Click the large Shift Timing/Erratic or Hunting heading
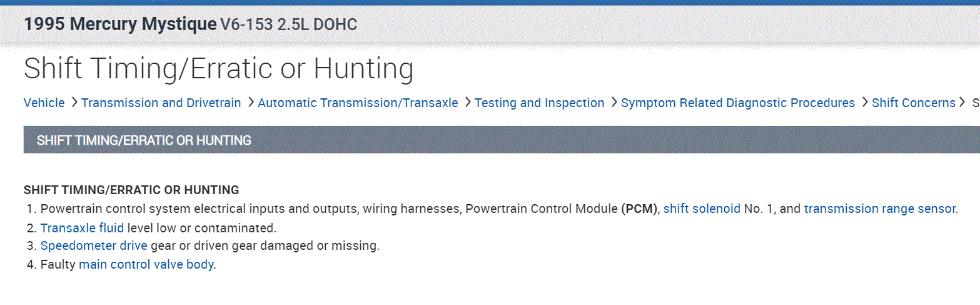 pyautogui.click(x=218, y=69)
